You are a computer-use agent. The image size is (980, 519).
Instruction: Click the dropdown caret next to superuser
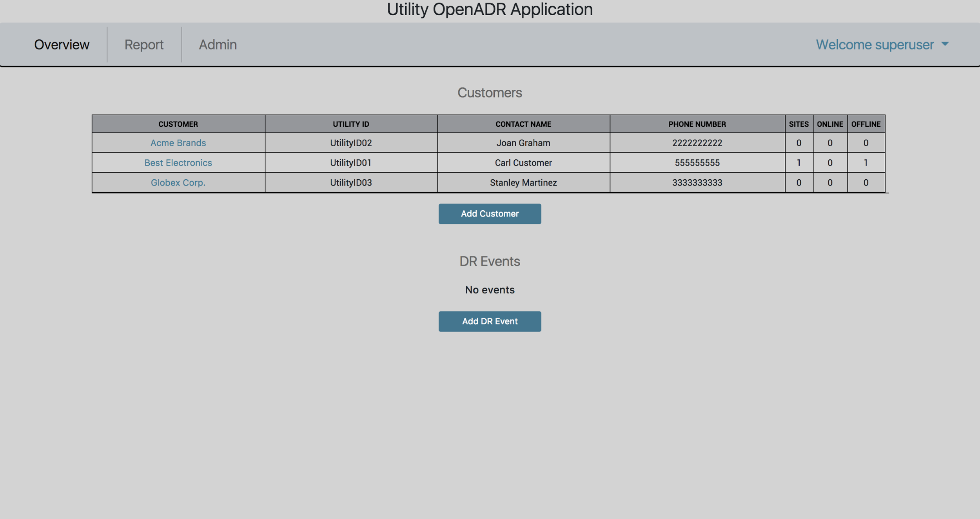pyautogui.click(x=945, y=44)
